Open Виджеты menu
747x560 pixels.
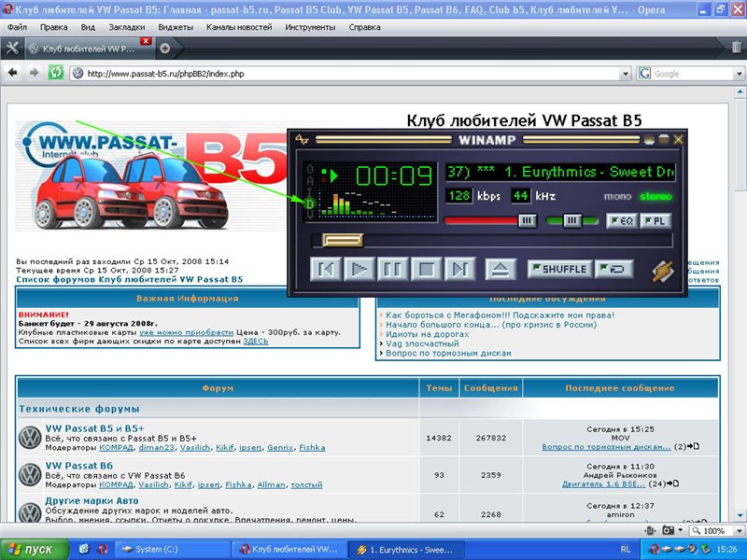(176, 27)
